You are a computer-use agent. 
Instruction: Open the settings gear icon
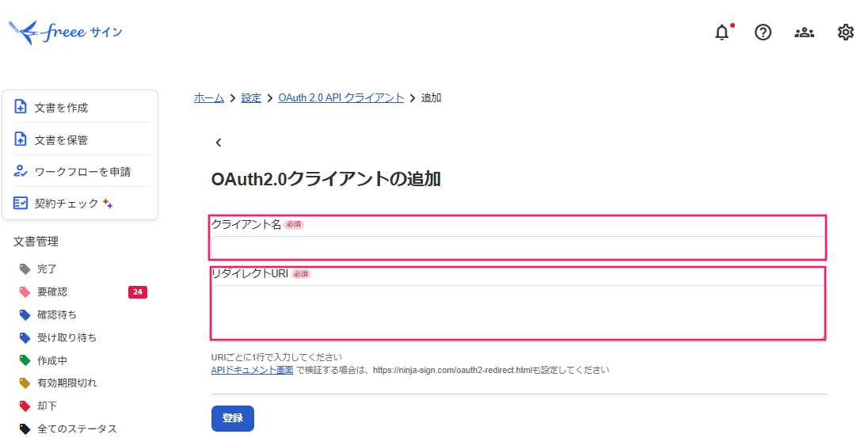point(845,32)
